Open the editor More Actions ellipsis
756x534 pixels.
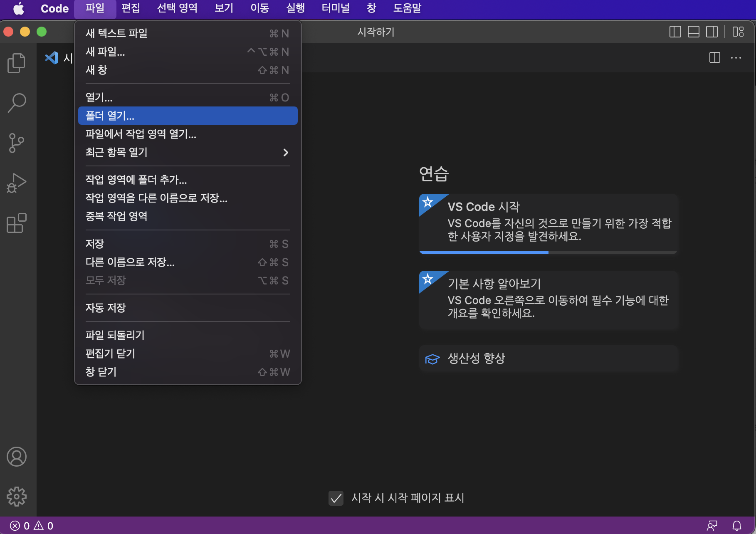[736, 58]
